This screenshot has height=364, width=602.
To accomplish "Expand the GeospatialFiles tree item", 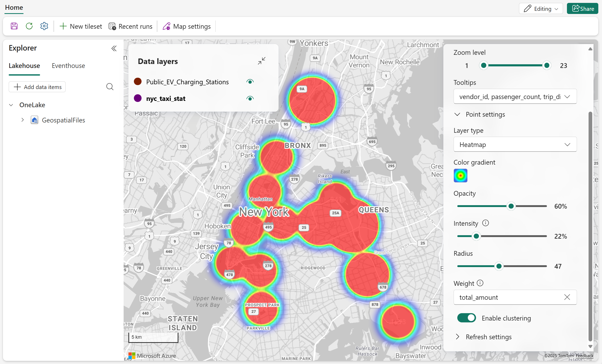I will 23,120.
